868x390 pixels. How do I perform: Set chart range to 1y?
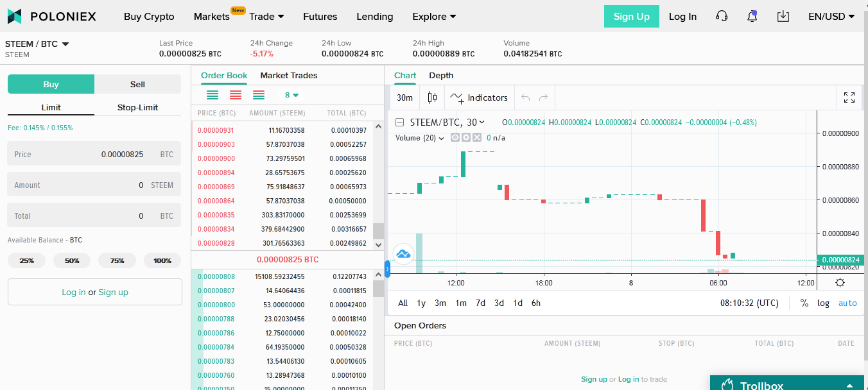tap(421, 303)
